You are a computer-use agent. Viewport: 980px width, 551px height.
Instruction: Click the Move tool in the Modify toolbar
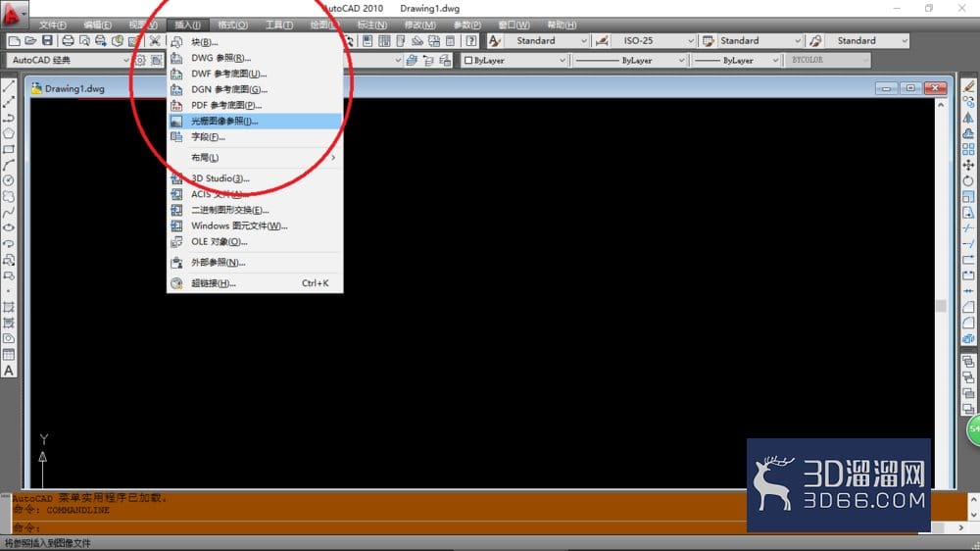click(968, 165)
